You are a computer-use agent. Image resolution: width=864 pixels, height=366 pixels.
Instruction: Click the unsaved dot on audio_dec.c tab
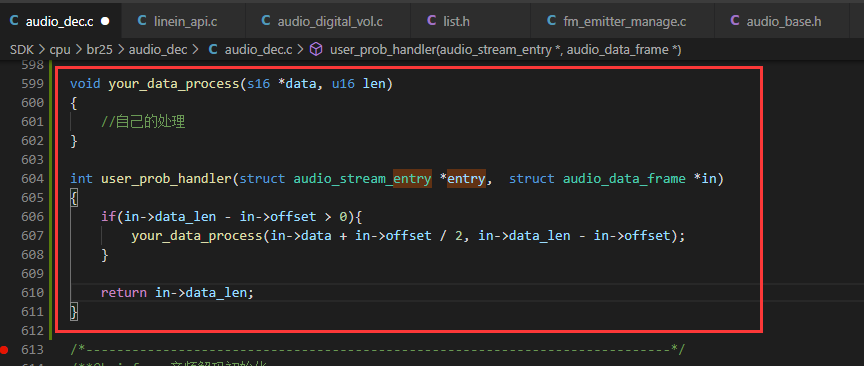pyautogui.click(x=105, y=21)
